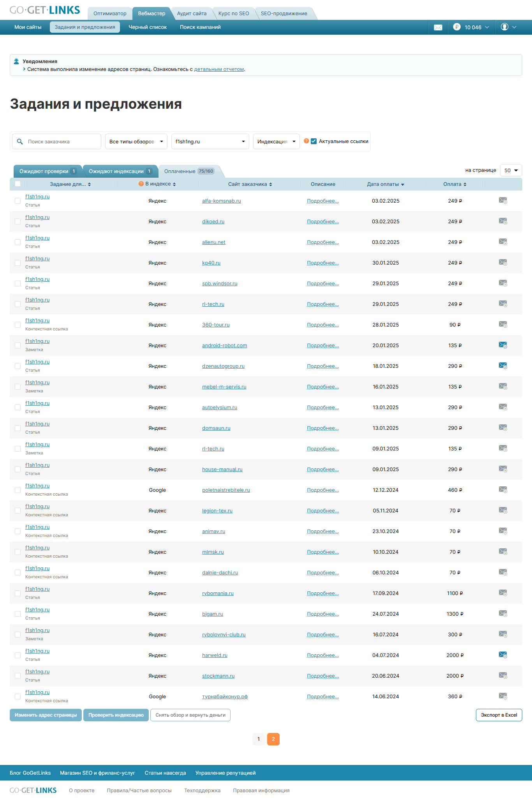Open message icon for dikoed.ru row
532x800 pixels.
(x=503, y=221)
